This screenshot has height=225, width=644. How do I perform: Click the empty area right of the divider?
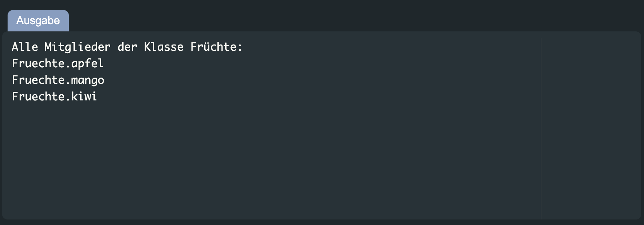[x=589, y=128]
